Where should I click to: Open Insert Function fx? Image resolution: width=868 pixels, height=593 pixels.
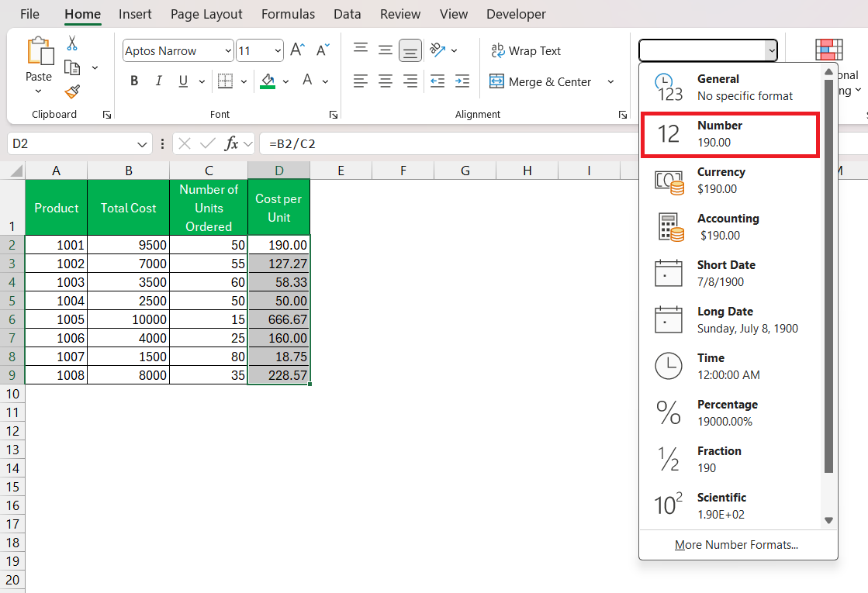click(231, 144)
